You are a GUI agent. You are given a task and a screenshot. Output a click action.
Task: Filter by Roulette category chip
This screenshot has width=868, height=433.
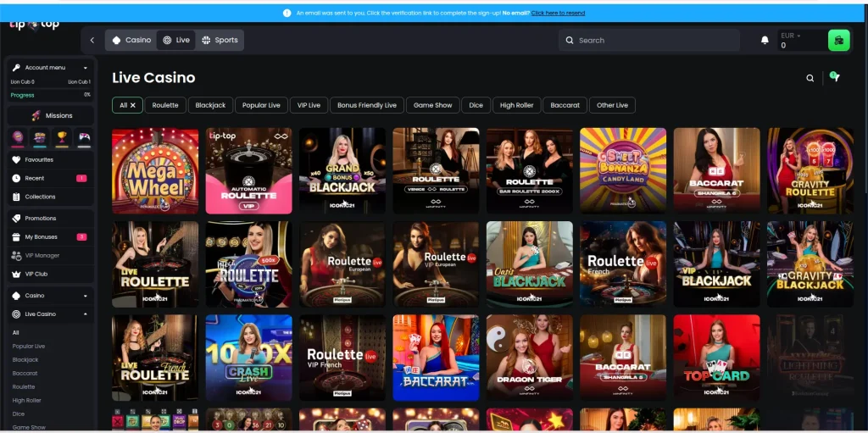click(x=165, y=105)
